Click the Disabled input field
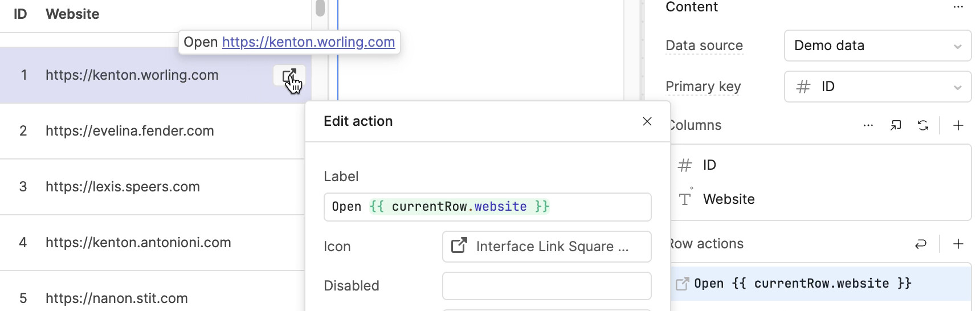 tap(546, 286)
